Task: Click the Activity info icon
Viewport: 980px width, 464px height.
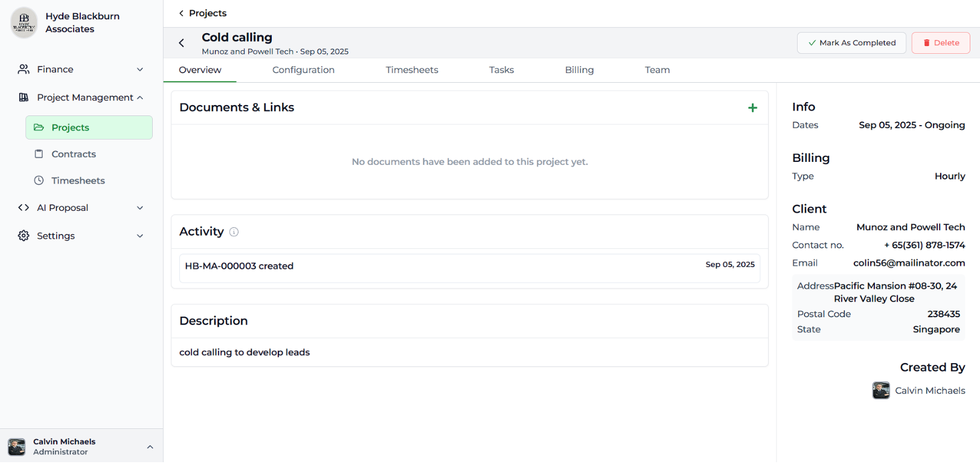Action: [234, 232]
